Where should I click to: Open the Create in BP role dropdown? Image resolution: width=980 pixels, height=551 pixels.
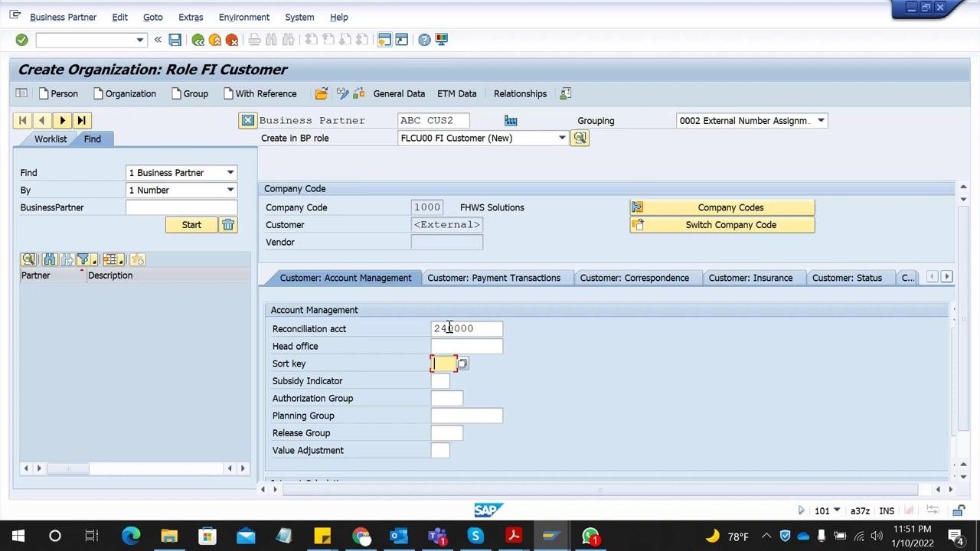[562, 139]
